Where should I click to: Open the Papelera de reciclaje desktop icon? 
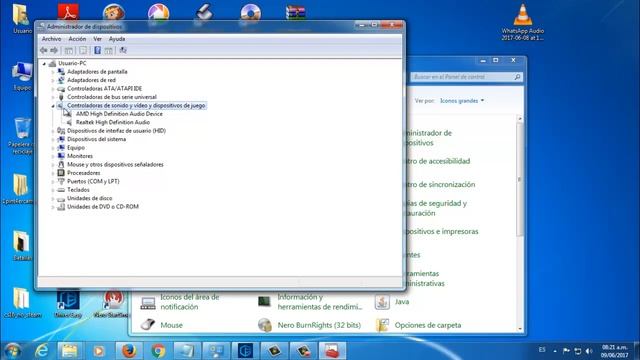tap(22, 136)
